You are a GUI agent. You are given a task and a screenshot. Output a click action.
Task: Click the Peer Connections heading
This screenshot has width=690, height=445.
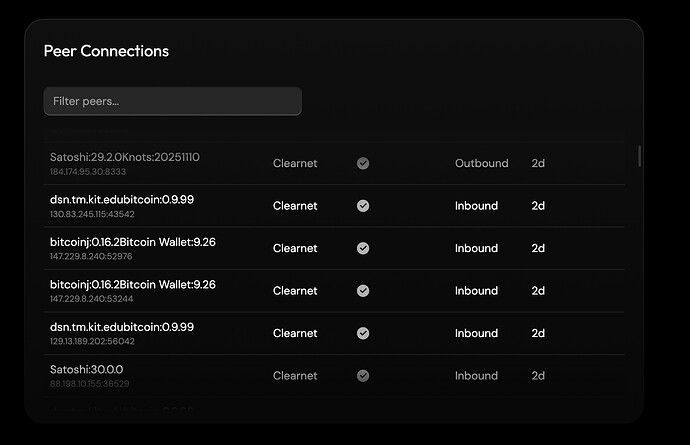pyautogui.click(x=106, y=51)
